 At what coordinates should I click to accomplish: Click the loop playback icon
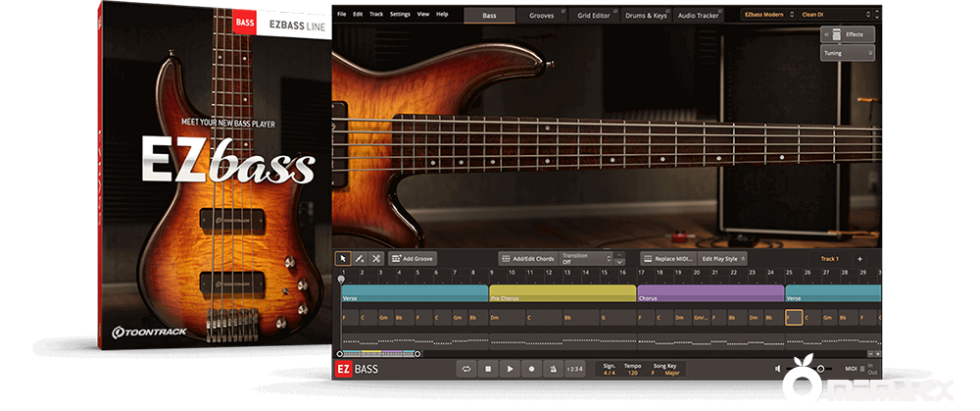[x=466, y=369]
